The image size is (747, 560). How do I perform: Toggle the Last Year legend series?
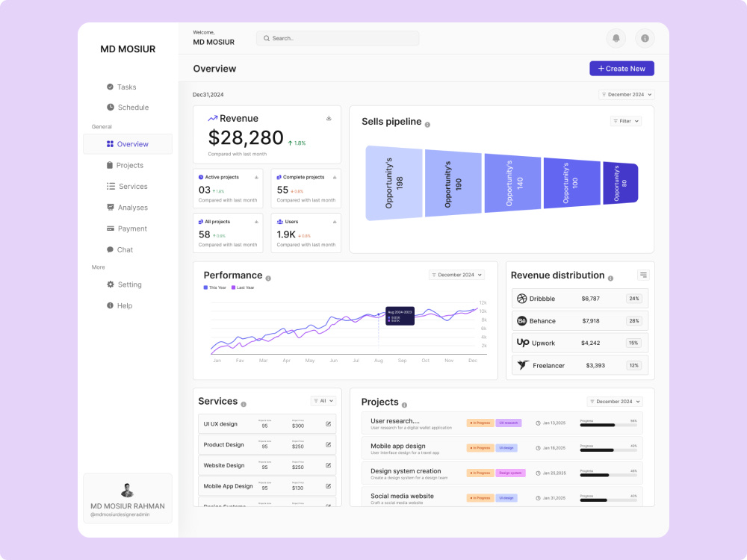(x=243, y=287)
